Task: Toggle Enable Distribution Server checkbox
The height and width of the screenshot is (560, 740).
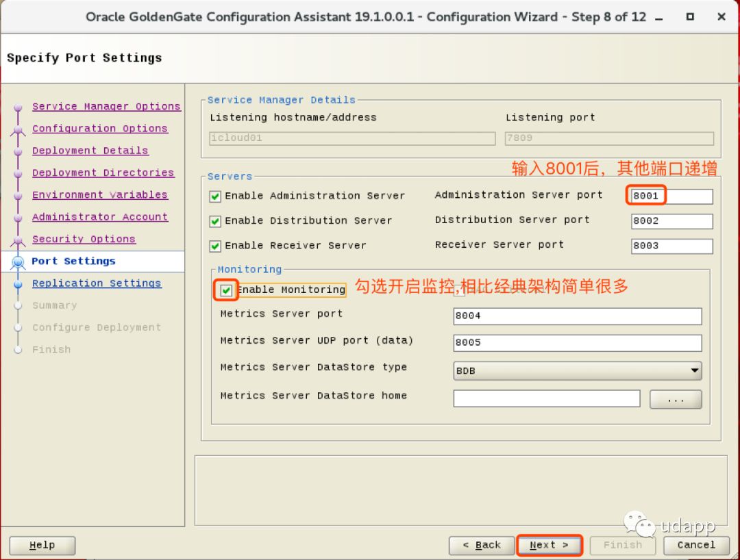Action: [x=215, y=221]
